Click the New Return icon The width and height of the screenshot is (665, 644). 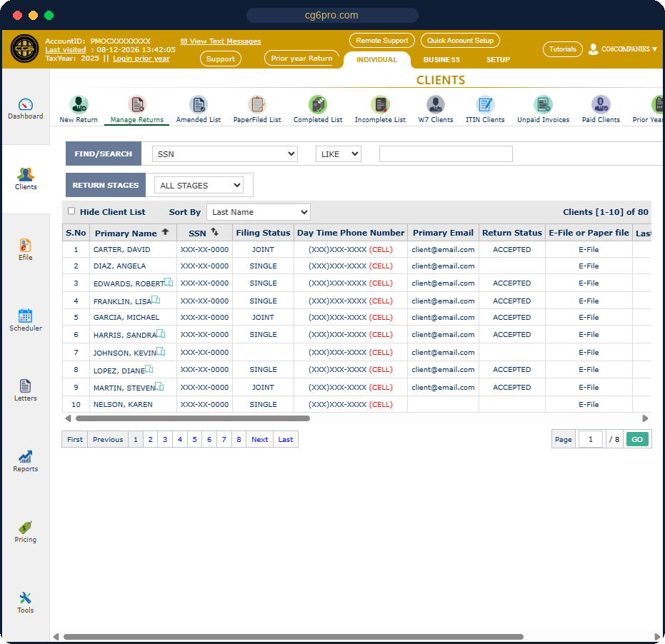79,104
